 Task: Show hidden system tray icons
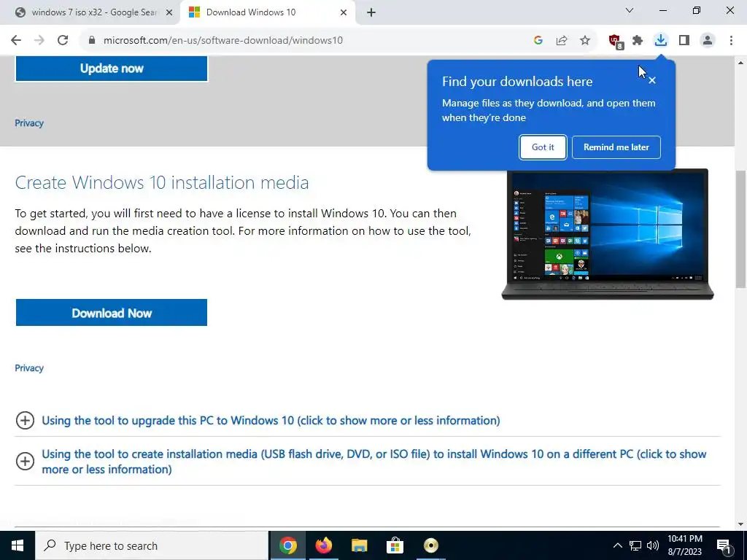[x=617, y=545]
